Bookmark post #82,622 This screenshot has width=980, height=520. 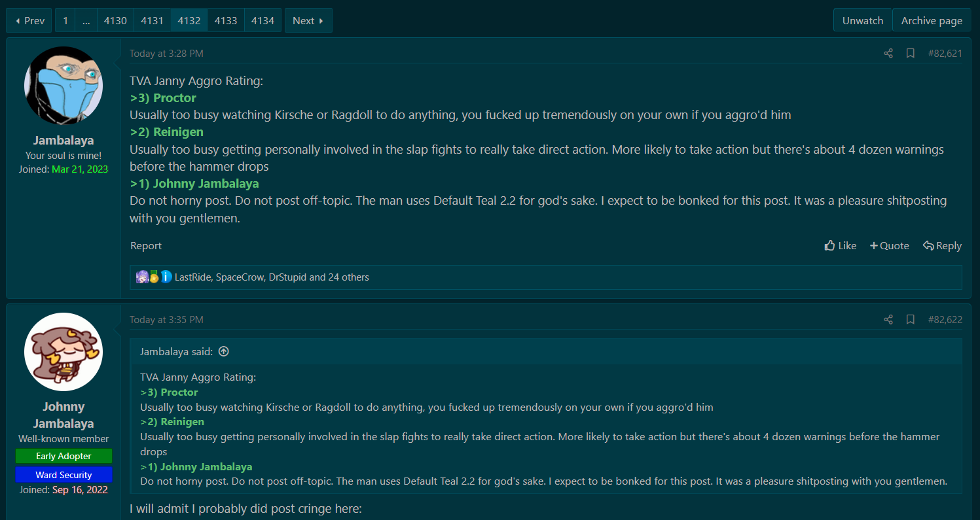click(x=911, y=320)
